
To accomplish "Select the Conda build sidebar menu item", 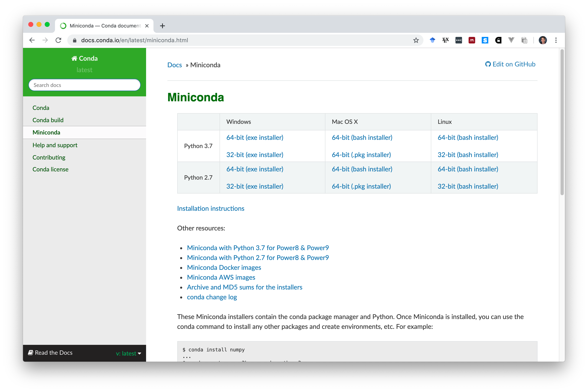I will pos(48,120).
